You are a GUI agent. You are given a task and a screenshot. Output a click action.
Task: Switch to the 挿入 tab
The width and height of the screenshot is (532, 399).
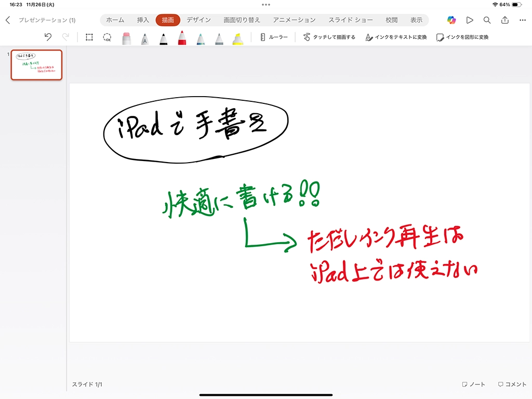(143, 20)
